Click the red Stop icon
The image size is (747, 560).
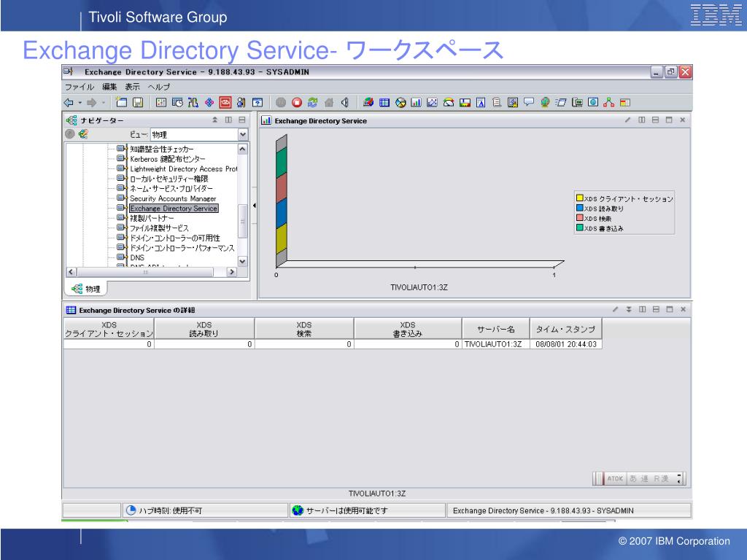297,102
